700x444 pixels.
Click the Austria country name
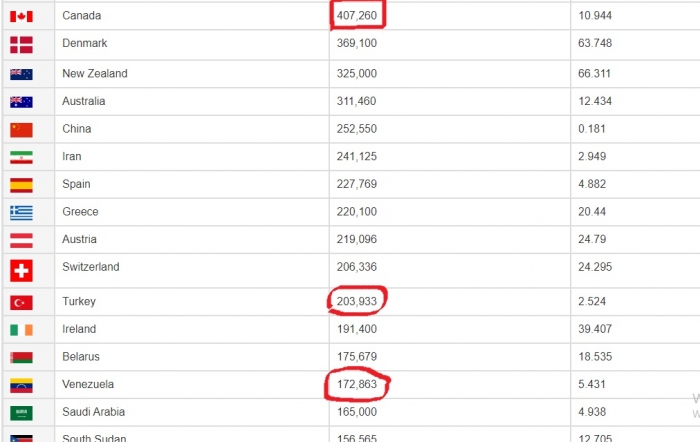[79, 240]
